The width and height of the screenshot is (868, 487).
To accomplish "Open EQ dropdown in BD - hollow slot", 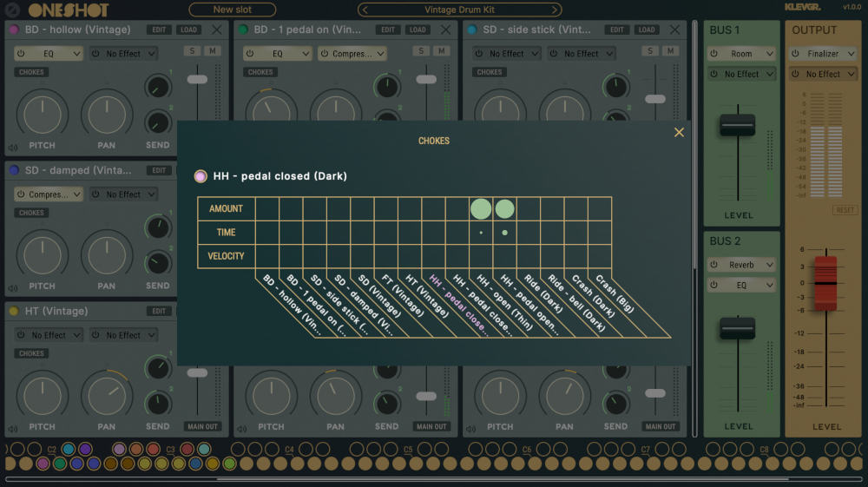I will (54, 54).
